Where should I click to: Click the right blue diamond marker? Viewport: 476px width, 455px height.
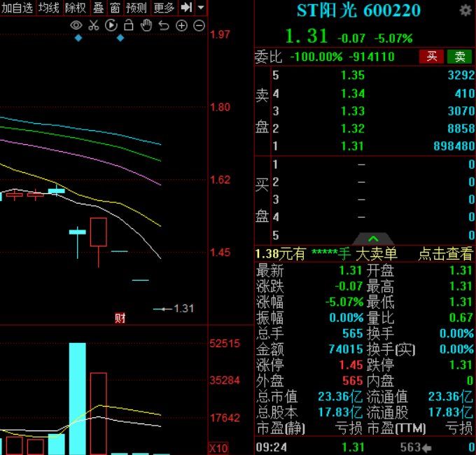click(x=120, y=38)
